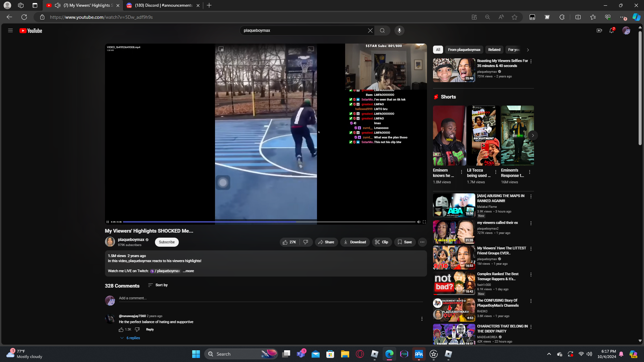This screenshot has height=362, width=644.
Task: Open more actions menu below video
Action: (422, 242)
